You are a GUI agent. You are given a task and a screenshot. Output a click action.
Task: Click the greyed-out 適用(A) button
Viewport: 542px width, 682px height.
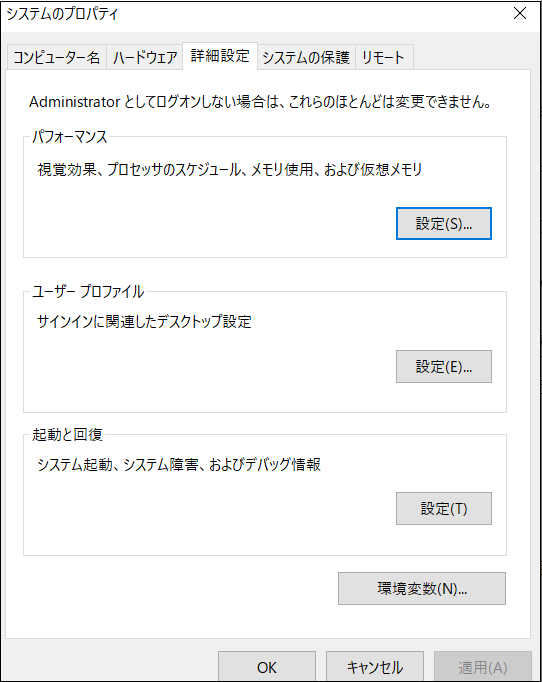(x=483, y=667)
